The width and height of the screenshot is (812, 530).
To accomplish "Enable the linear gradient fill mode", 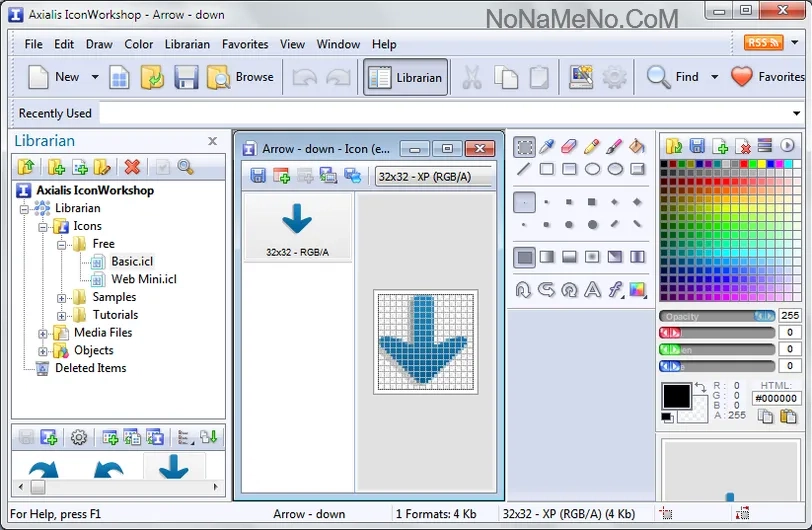I will [547, 257].
